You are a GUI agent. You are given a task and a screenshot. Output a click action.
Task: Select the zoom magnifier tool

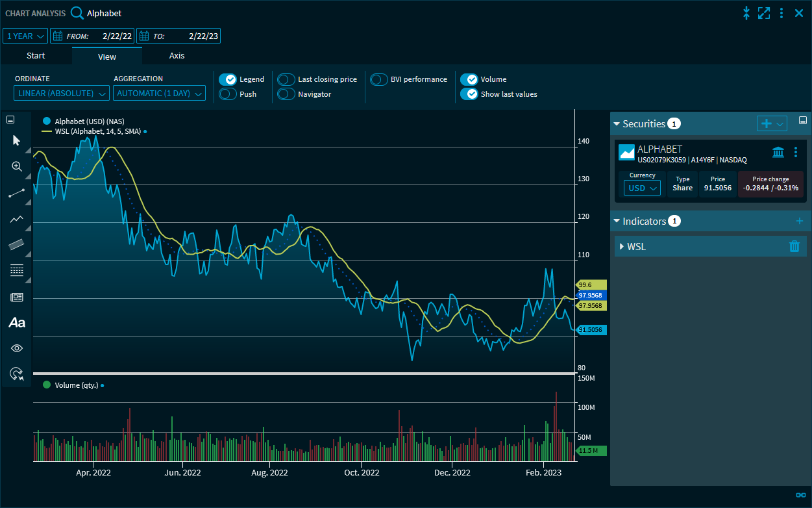[17, 166]
